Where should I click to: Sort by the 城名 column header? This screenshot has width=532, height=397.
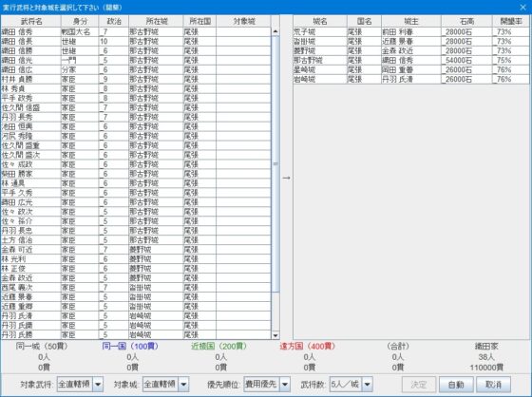tap(320, 21)
